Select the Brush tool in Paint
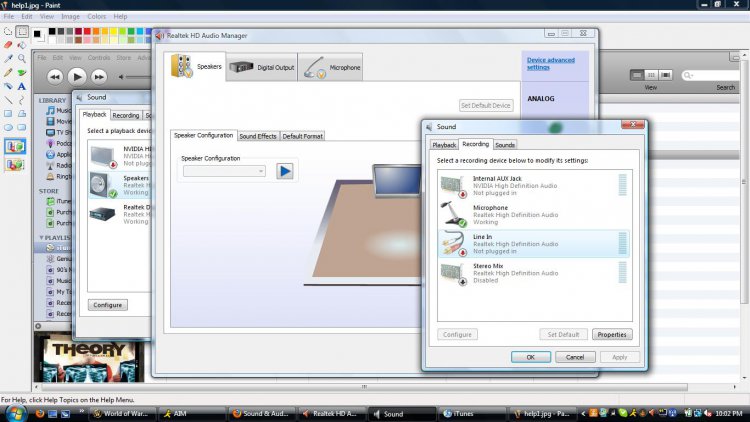The height and width of the screenshot is (422, 750). tap(22, 73)
